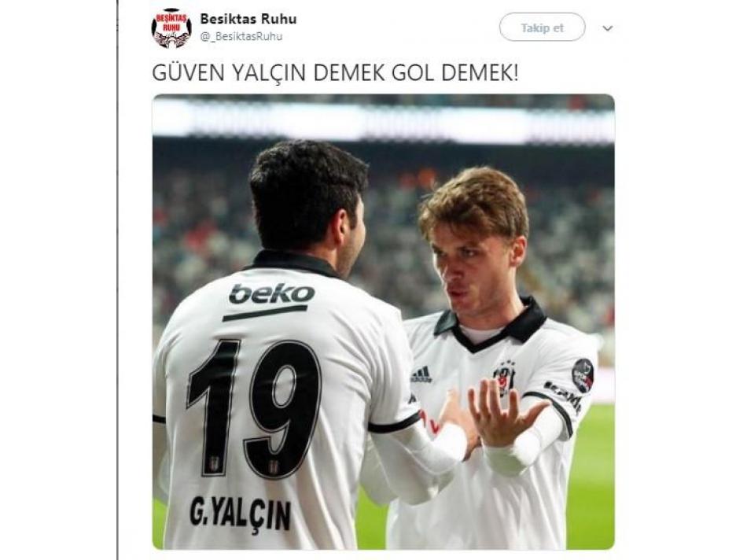747x560 pixels.
Task: Open the @_BesiktasRuhu handle link
Action: [x=241, y=37]
